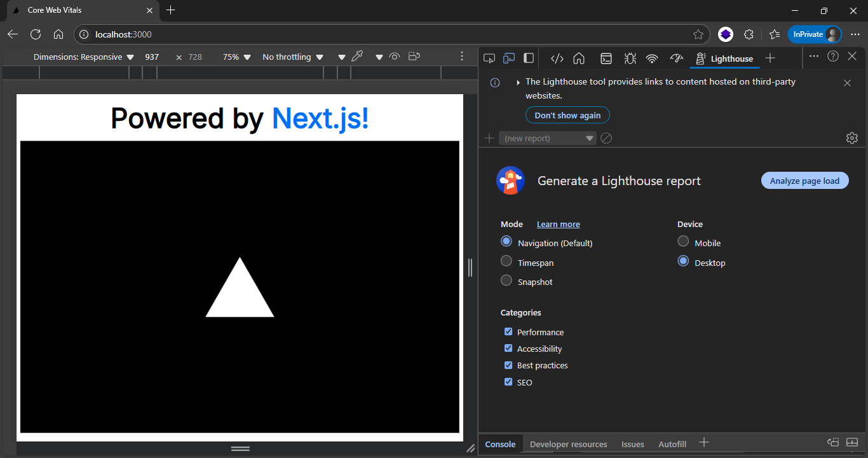The width and height of the screenshot is (868, 458).
Task: Add page to favorites star in address bar
Action: [x=698, y=34]
